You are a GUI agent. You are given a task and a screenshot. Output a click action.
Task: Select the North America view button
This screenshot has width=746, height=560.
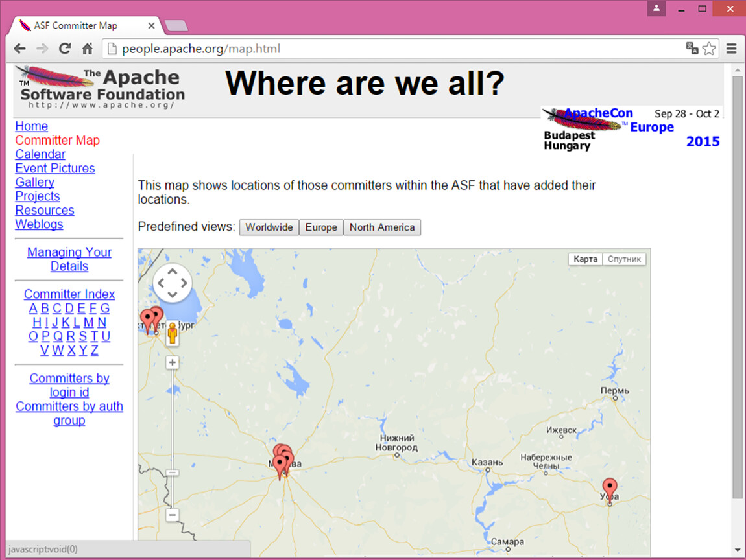click(381, 227)
